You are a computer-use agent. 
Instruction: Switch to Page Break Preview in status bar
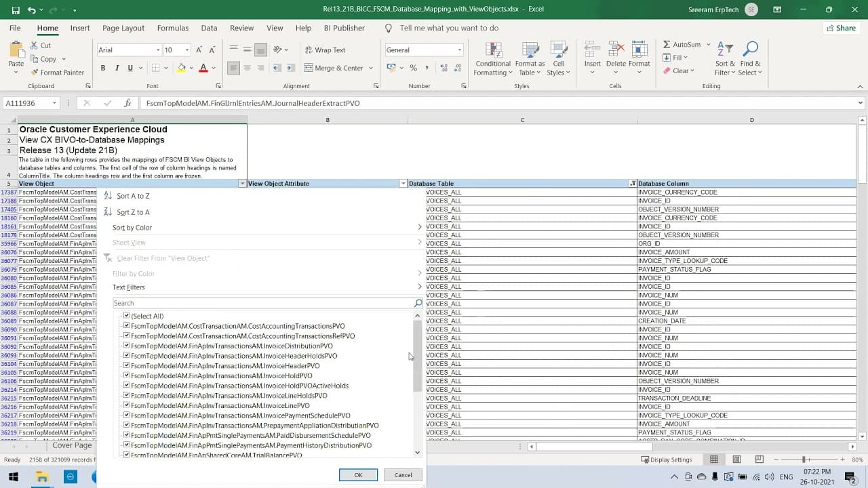759,460
